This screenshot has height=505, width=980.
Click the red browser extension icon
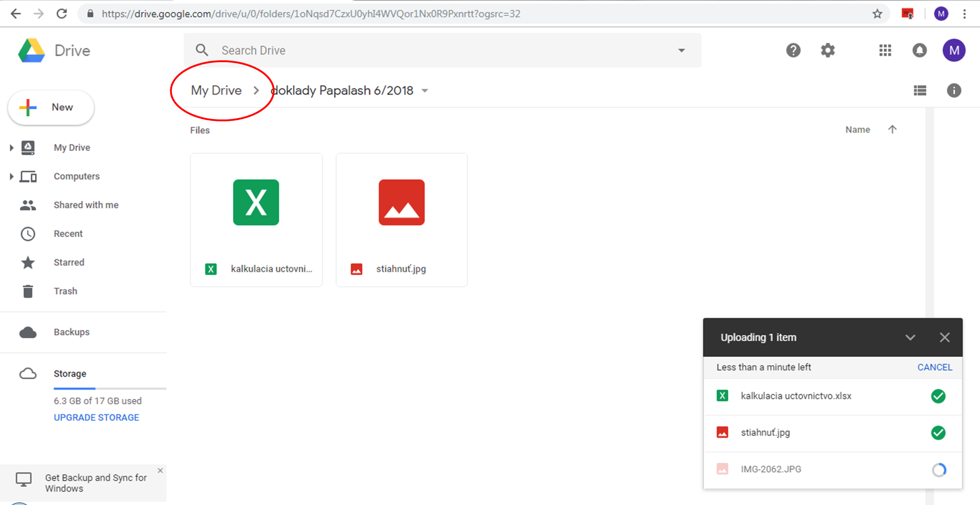[x=907, y=14]
